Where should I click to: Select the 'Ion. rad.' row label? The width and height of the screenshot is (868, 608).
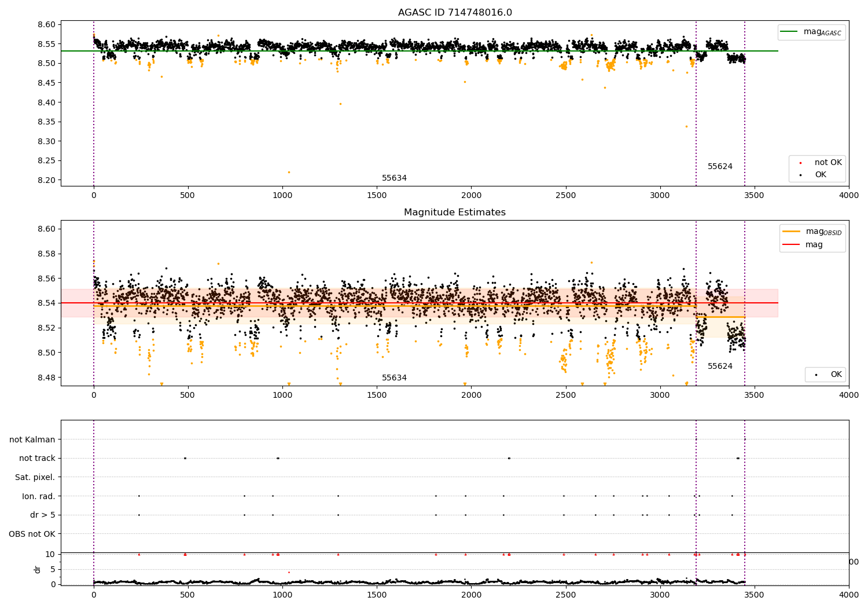39,496
